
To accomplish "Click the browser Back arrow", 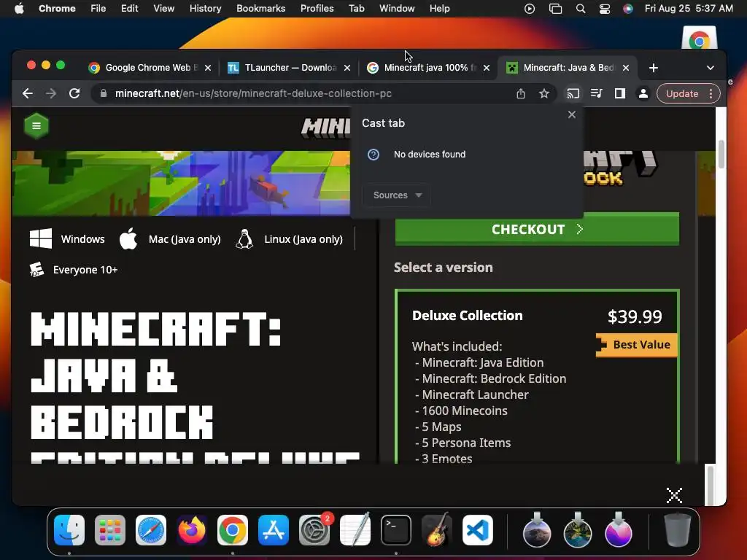I will 28,93.
